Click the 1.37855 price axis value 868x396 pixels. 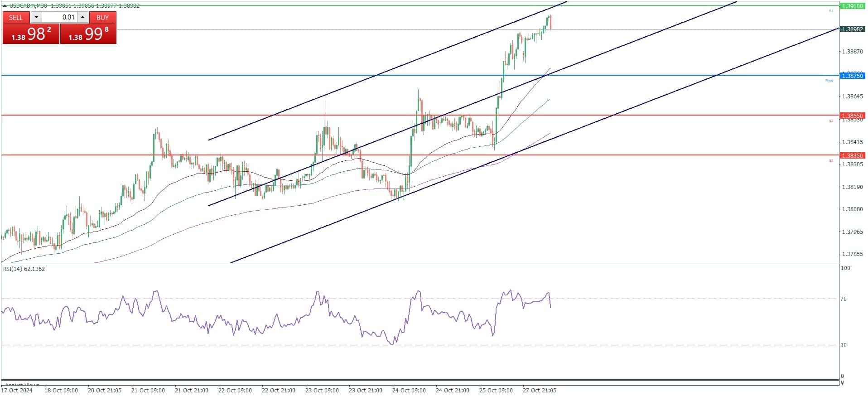(852, 254)
